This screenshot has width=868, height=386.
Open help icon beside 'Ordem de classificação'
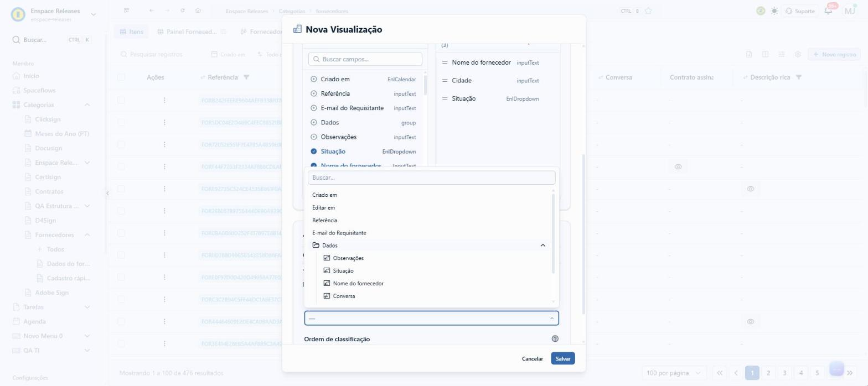point(555,338)
